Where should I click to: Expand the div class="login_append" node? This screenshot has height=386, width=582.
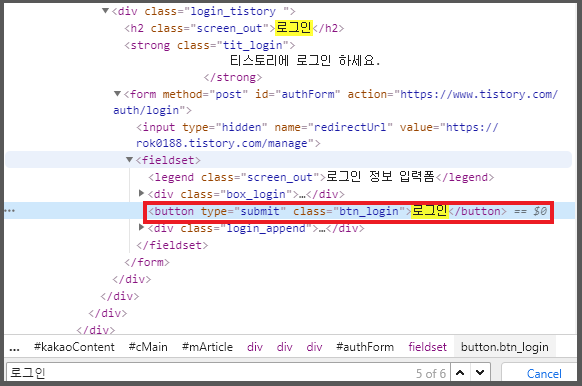pyautogui.click(x=141, y=227)
